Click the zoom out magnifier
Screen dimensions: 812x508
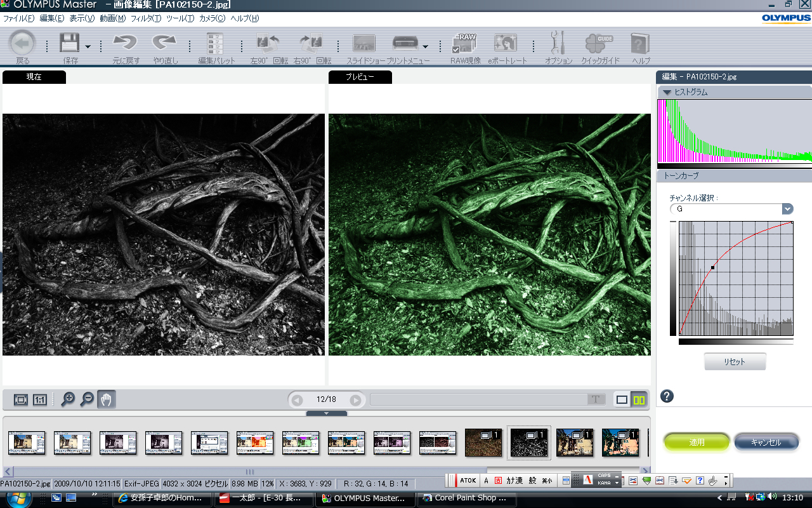(x=87, y=399)
